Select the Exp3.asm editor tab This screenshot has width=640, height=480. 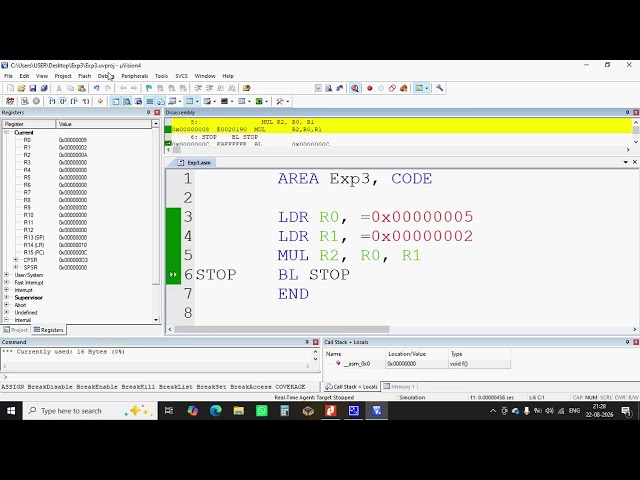[x=195, y=162]
